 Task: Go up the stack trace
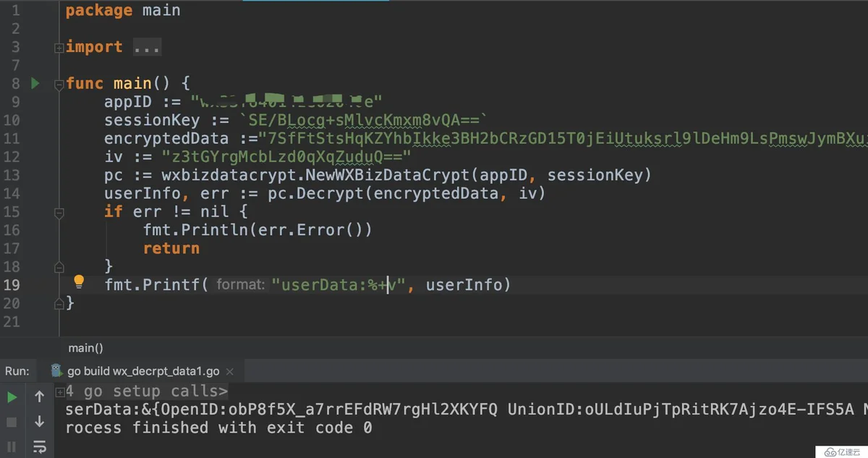pos(39,396)
